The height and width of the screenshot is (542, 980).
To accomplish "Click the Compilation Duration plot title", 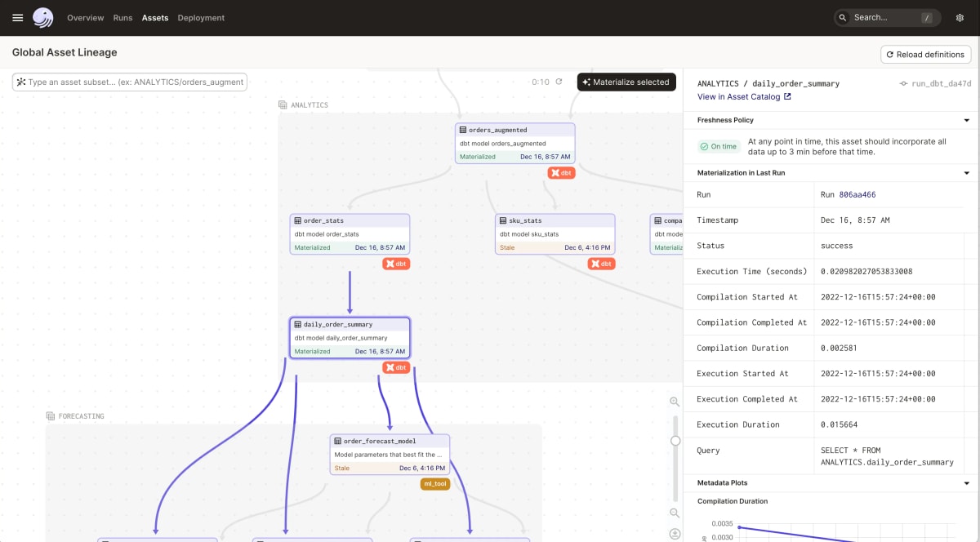I will (733, 501).
